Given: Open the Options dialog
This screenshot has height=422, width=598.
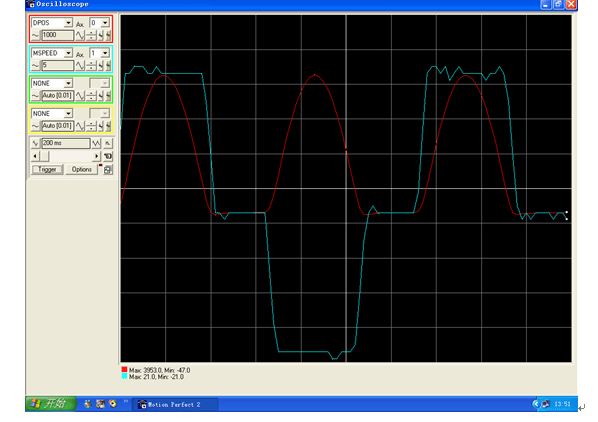Looking at the screenshot, I should (82, 169).
